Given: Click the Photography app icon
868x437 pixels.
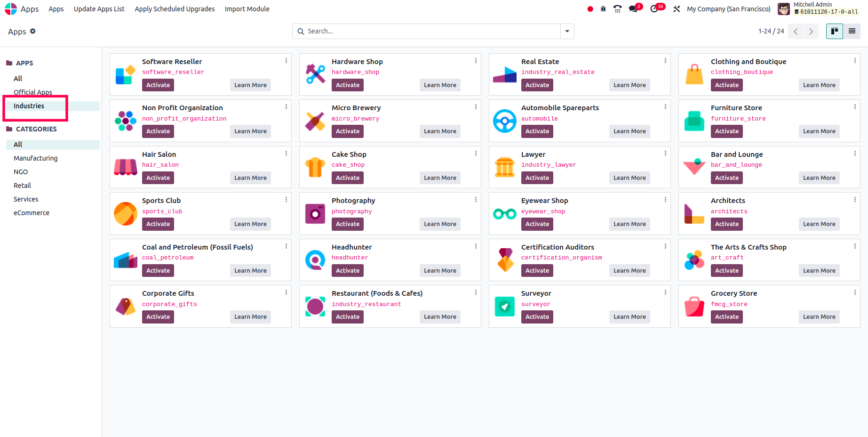Looking at the screenshot, I should coord(315,213).
